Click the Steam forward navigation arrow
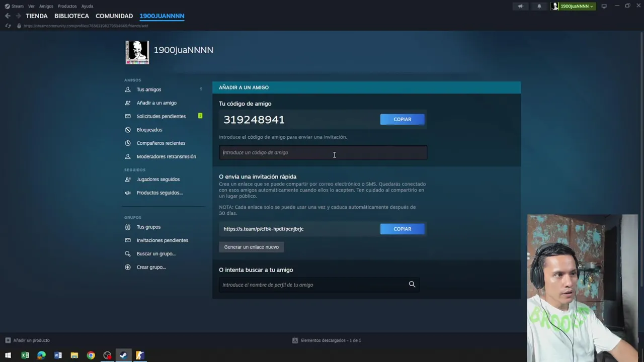 pos(18,16)
